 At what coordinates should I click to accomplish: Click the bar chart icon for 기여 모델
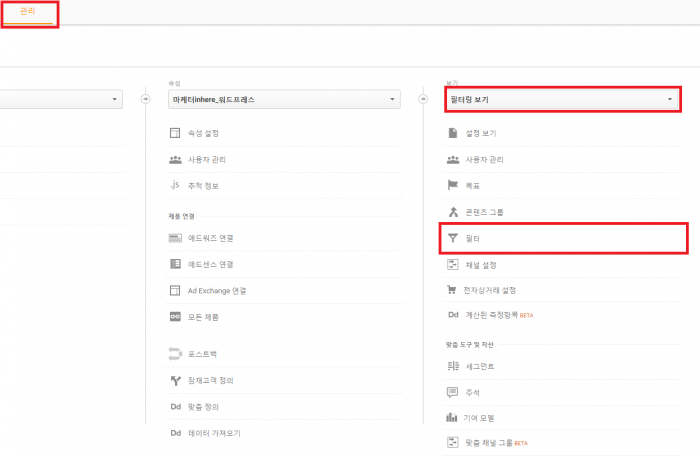452,417
